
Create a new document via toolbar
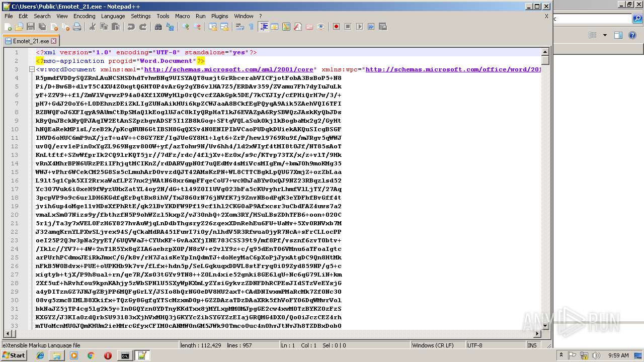[8, 27]
